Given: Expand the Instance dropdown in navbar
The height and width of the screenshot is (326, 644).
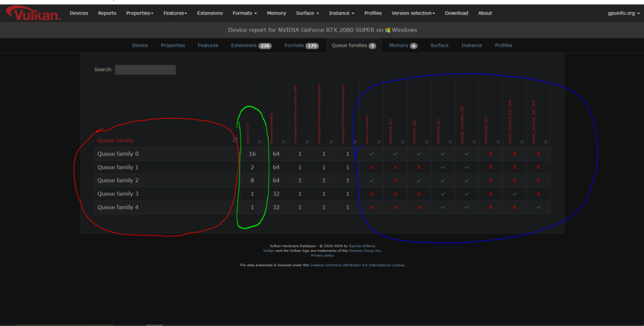Looking at the screenshot, I should (x=341, y=13).
